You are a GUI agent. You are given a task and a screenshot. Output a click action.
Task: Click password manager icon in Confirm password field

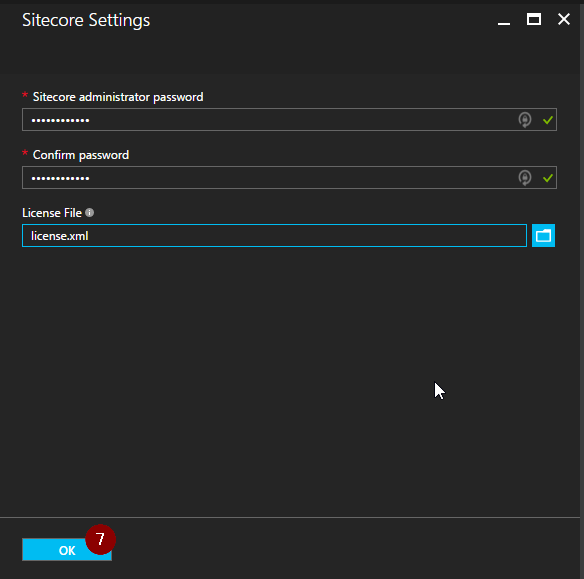click(525, 178)
